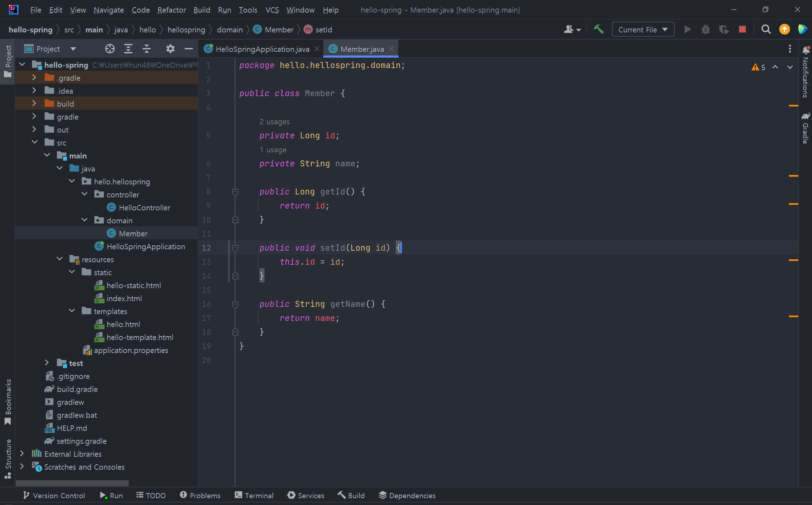Click the red Stop button in toolbar

point(742,30)
